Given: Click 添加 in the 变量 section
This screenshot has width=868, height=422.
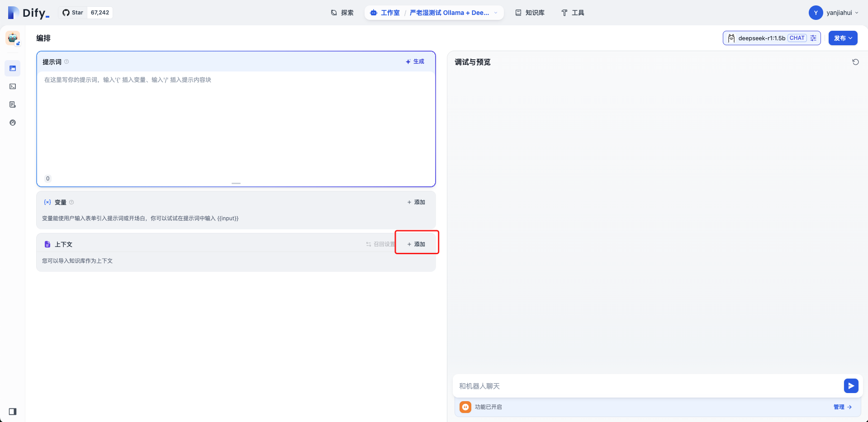Looking at the screenshot, I should coord(416,202).
